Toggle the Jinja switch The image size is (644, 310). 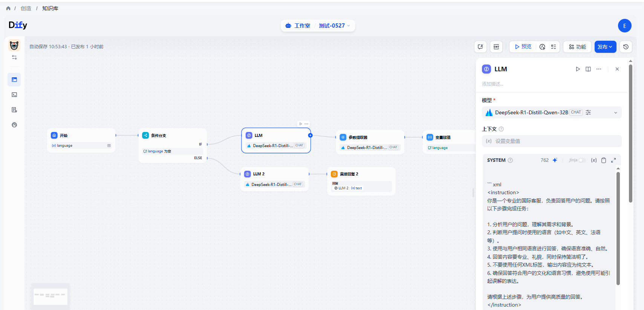(581, 160)
